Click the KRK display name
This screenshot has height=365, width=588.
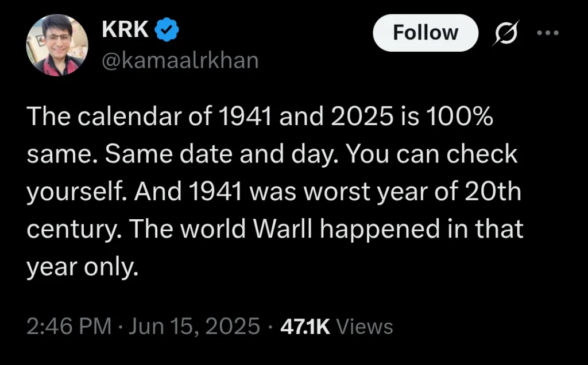coord(125,29)
